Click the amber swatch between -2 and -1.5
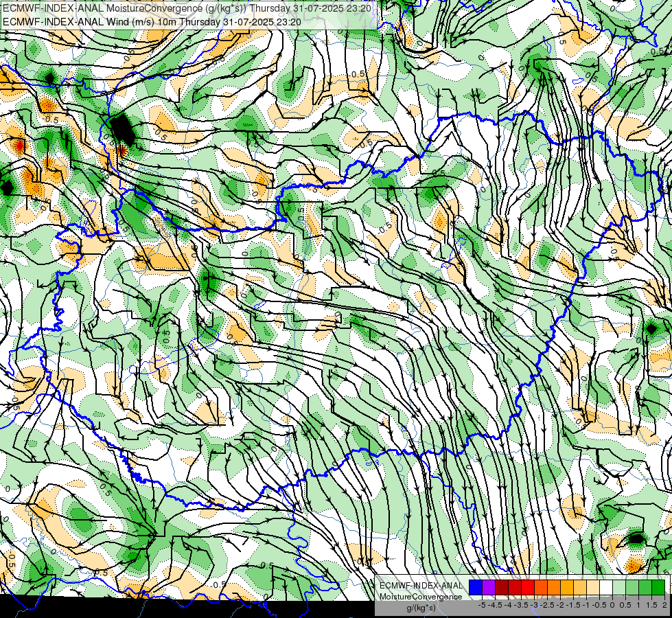Screen dimensions: 672x618 pos(568,587)
